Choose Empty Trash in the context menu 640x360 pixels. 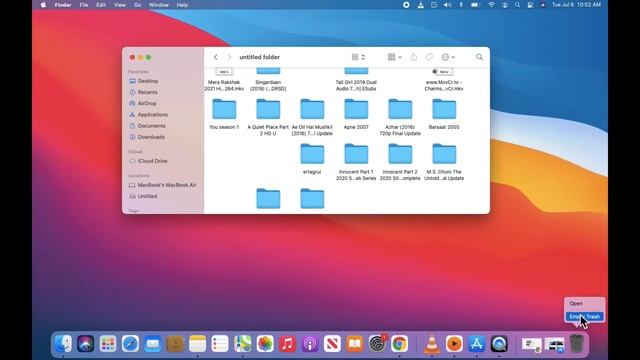tap(584, 316)
